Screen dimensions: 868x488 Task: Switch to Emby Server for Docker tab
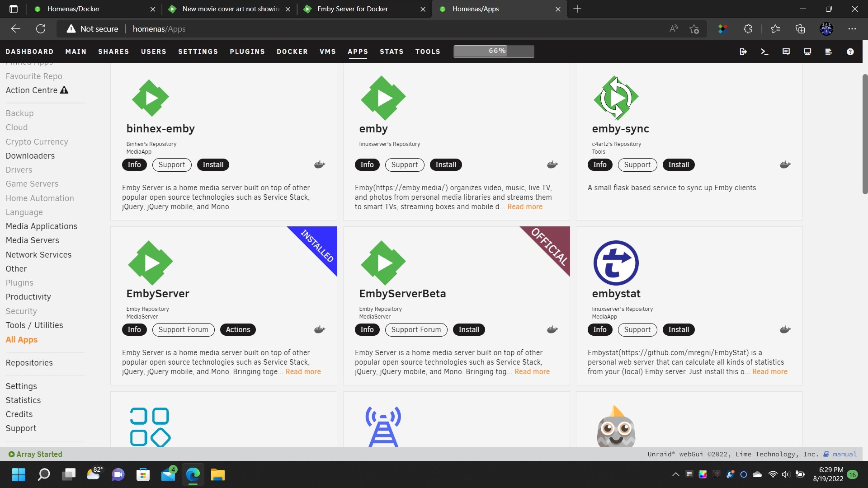353,9
